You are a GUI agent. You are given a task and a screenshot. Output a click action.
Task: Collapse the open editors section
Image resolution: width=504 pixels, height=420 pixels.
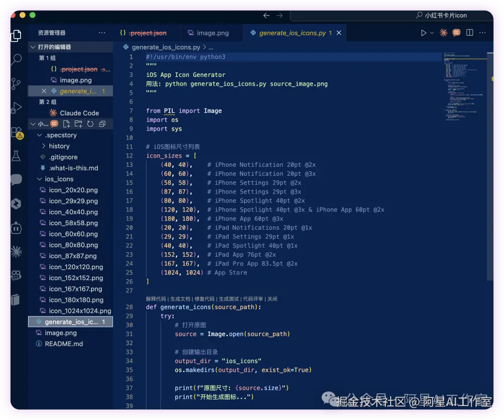click(x=71, y=47)
